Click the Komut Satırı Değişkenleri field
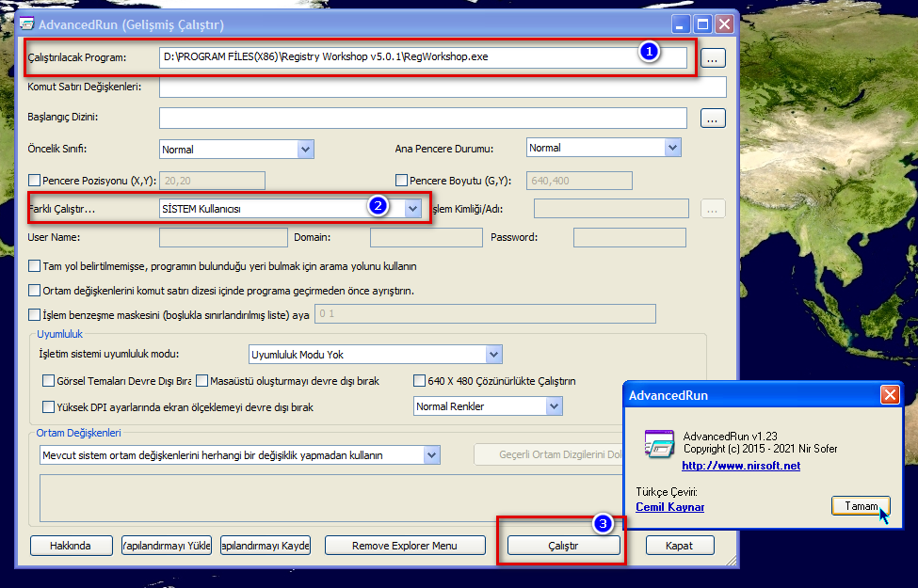 [x=443, y=87]
